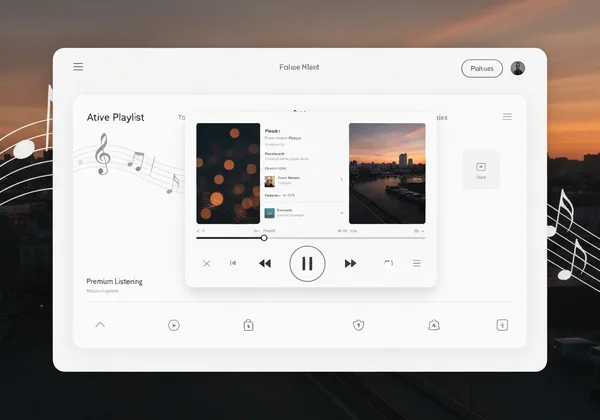Expand the track row with artist thumbnail
The width and height of the screenshot is (600, 420).
pyautogui.click(x=342, y=180)
